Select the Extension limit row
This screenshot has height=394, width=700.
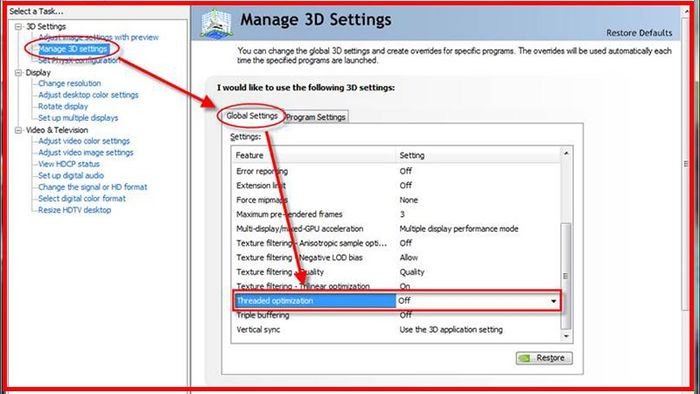396,186
